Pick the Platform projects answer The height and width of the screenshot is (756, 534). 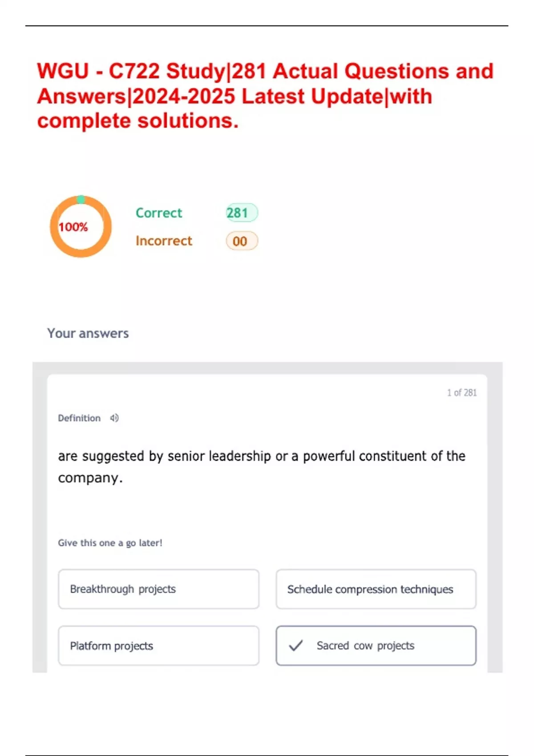point(158,646)
